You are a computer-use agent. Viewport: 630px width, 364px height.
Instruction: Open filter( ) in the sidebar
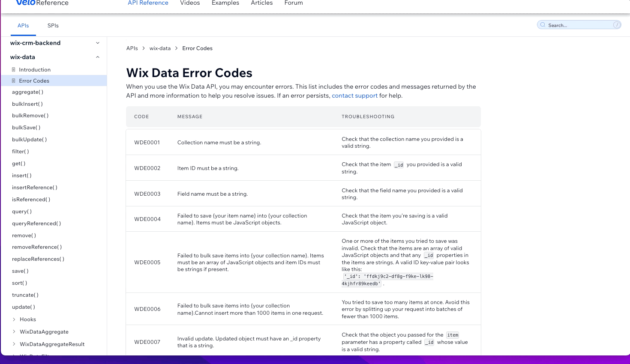[x=21, y=152]
